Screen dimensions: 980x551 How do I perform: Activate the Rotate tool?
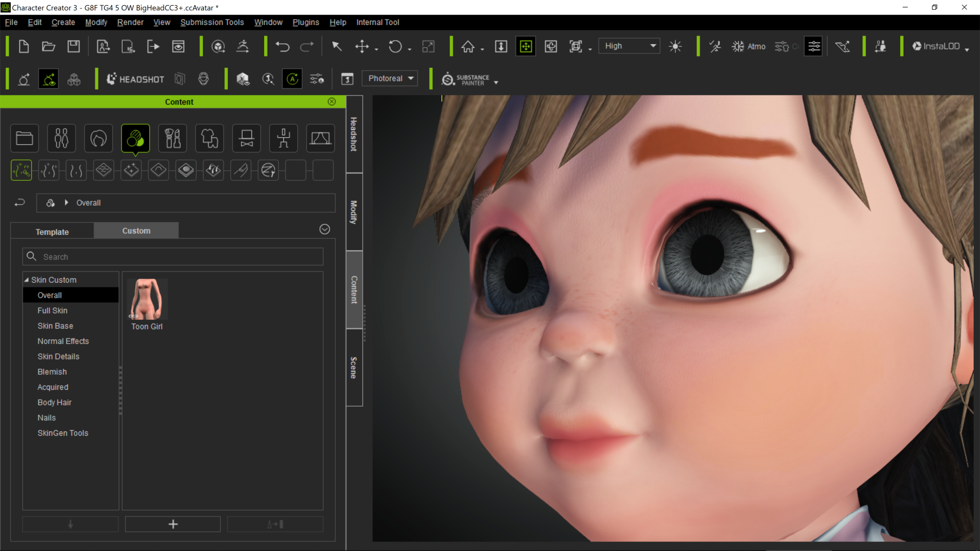pyautogui.click(x=395, y=47)
